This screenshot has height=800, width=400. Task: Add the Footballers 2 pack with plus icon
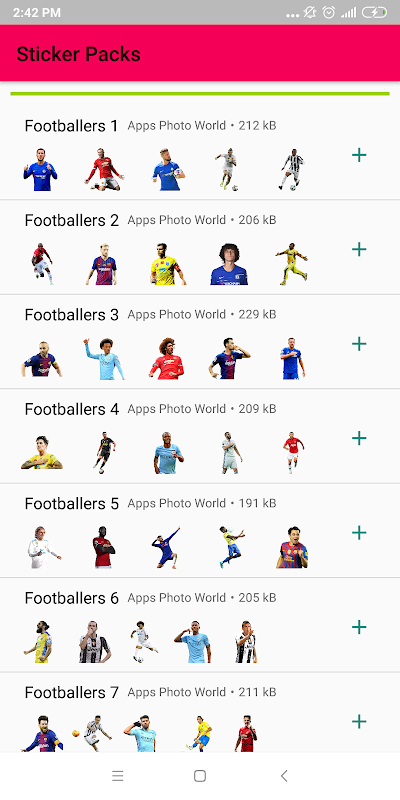359,249
